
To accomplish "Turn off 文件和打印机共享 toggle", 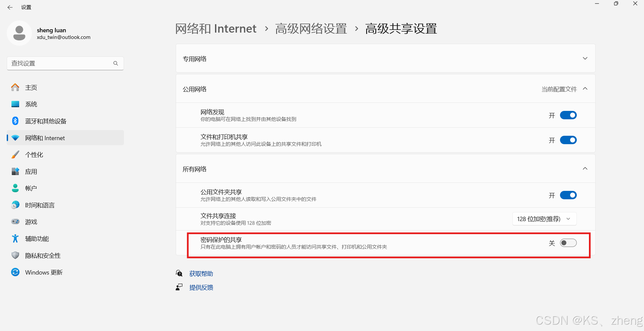I will tap(568, 140).
